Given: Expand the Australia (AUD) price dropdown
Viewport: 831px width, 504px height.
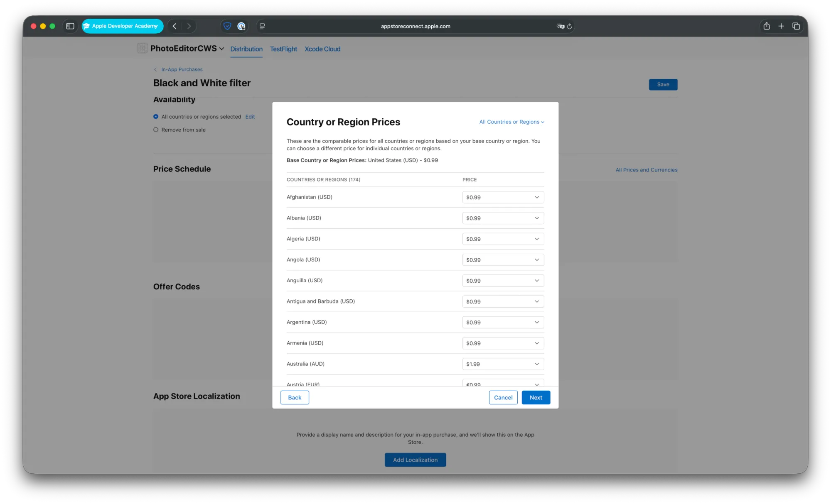Looking at the screenshot, I should click(503, 364).
